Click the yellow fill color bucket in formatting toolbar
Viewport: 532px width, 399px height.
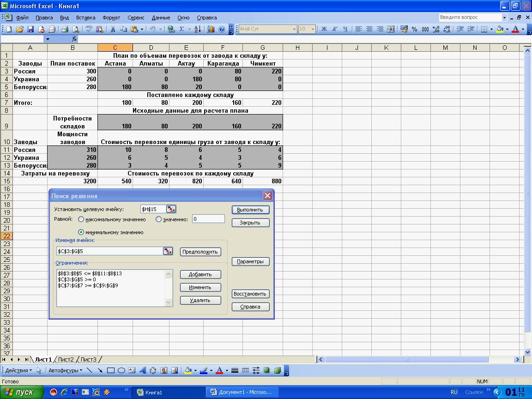click(x=500, y=29)
